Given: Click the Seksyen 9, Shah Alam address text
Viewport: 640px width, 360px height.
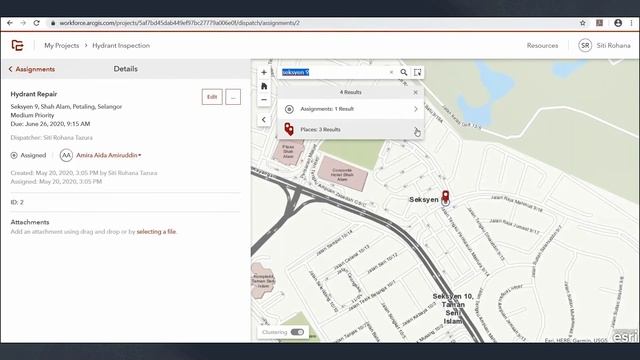Looking at the screenshot, I should click(66, 107).
